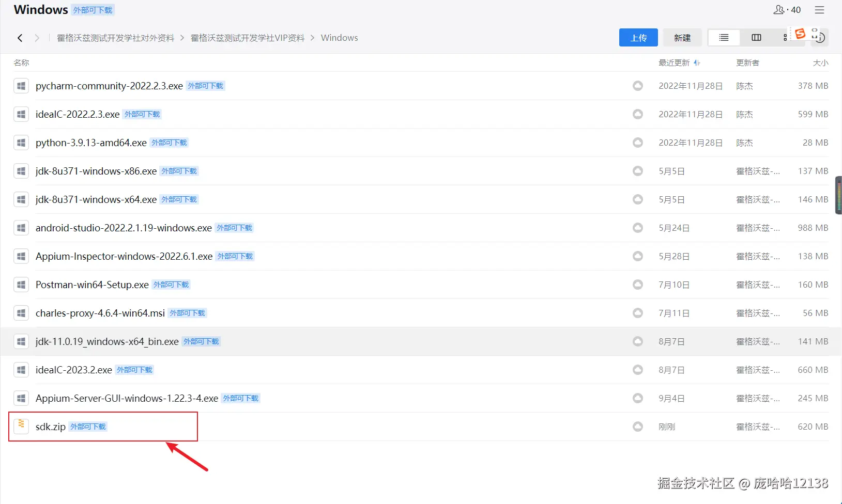Select the list view display mode
This screenshot has width=842, height=504.
723,37
